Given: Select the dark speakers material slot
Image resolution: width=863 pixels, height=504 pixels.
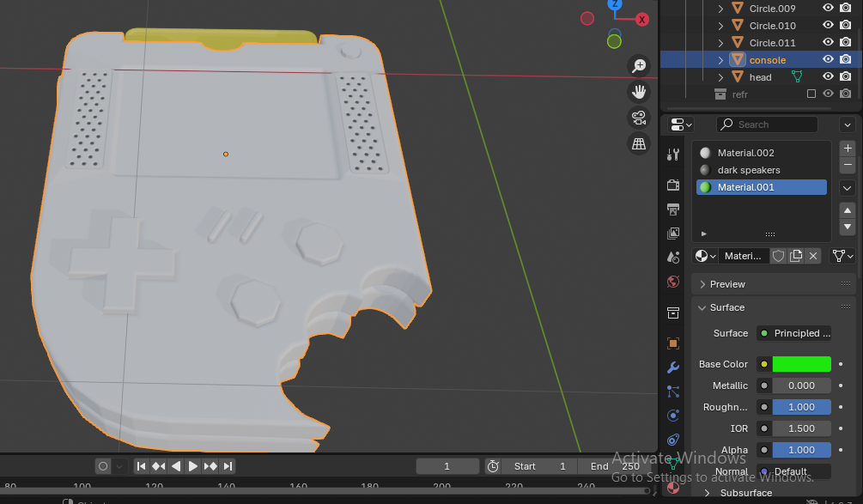Looking at the screenshot, I should point(748,170).
